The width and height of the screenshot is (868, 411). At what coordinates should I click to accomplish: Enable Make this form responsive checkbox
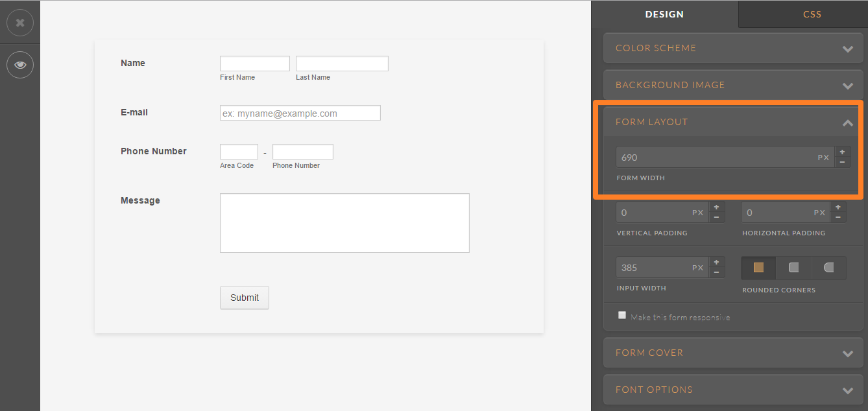tap(622, 316)
